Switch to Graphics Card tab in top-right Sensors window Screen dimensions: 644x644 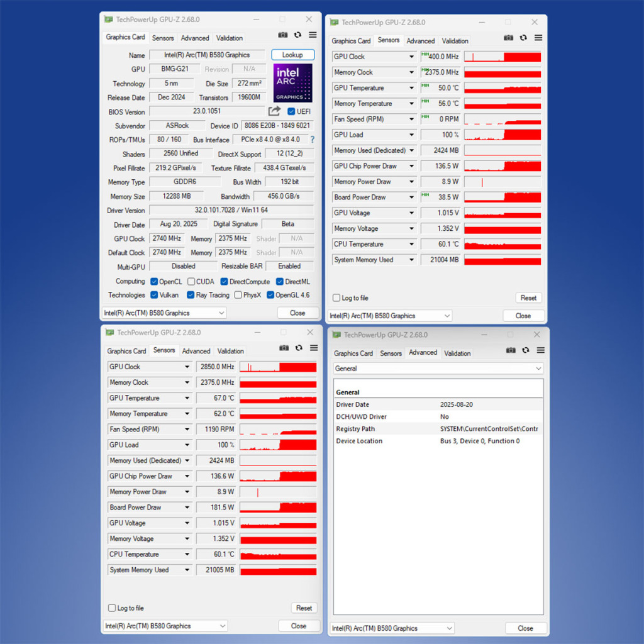pyautogui.click(x=351, y=41)
